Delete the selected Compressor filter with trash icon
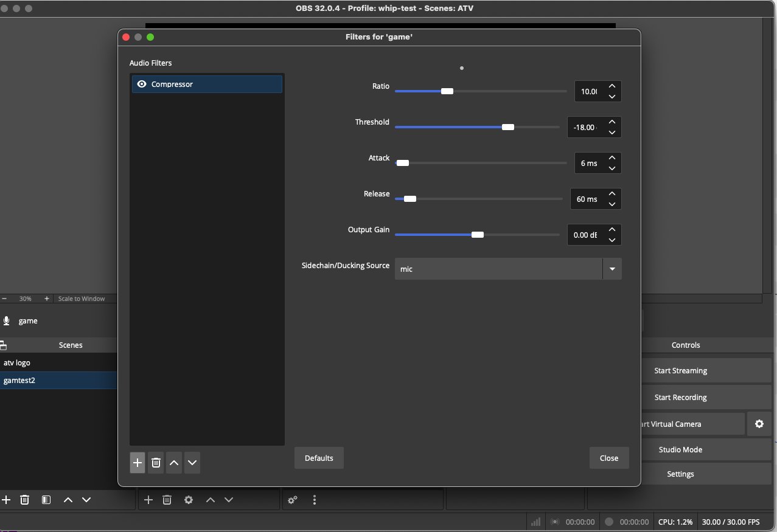This screenshot has height=532, width=777. click(x=156, y=463)
